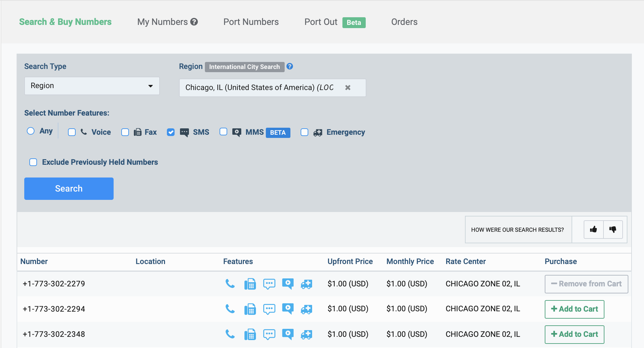Click the emergency icon for +1-773-302-2279
This screenshot has width=644, height=348.
[x=306, y=284]
